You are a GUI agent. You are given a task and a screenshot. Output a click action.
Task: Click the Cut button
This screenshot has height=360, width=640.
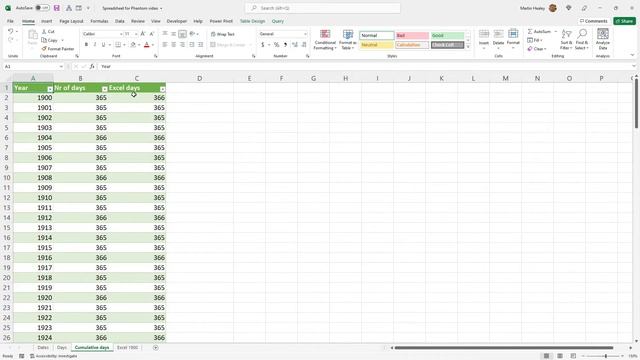coord(48,31)
